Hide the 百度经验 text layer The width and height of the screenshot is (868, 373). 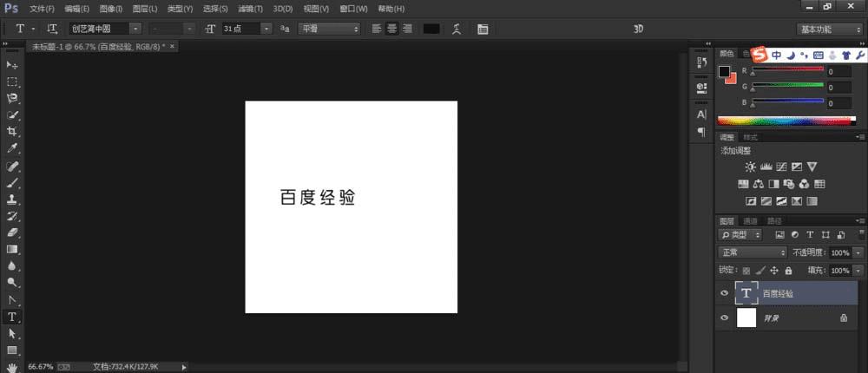(x=725, y=293)
